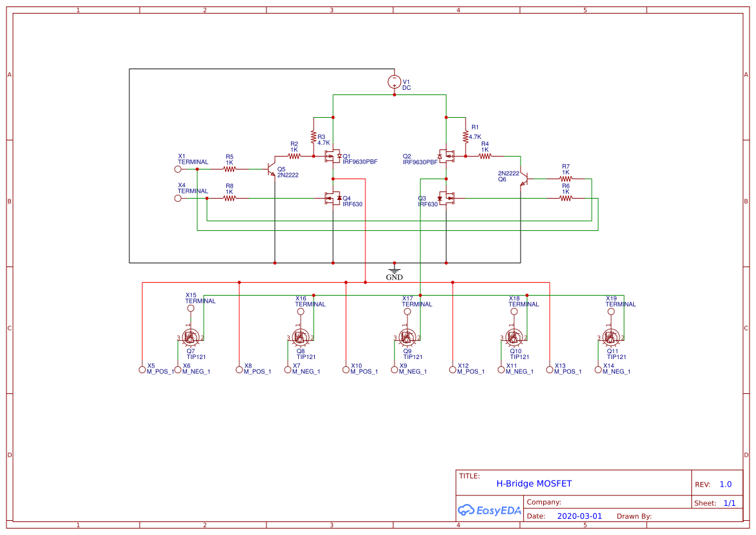
Task: Select the Q1 IRF9630PBF MOSFET symbol
Action: click(x=333, y=157)
